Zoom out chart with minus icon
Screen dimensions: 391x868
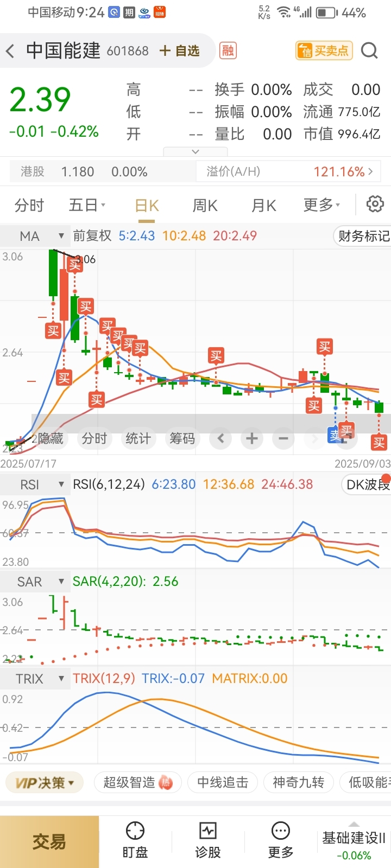click(283, 438)
